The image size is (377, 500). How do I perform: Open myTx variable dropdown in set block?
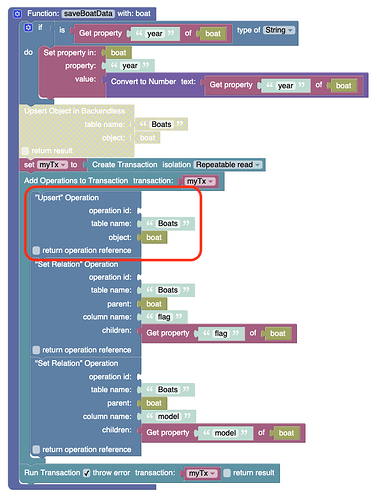click(x=52, y=165)
